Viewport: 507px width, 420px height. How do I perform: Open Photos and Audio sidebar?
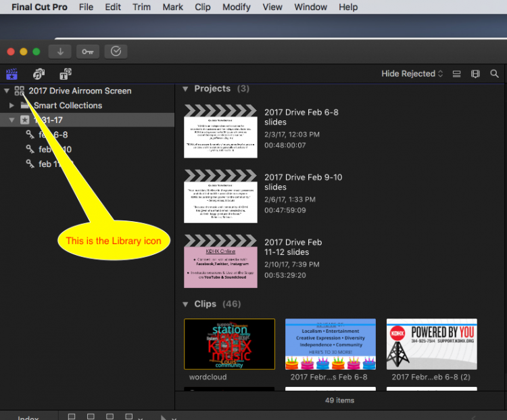[39, 74]
